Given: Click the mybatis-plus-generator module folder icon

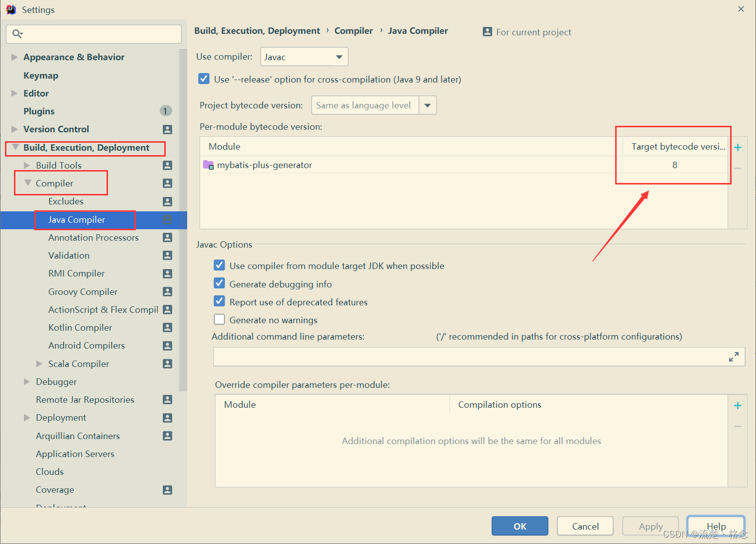Looking at the screenshot, I should (209, 165).
